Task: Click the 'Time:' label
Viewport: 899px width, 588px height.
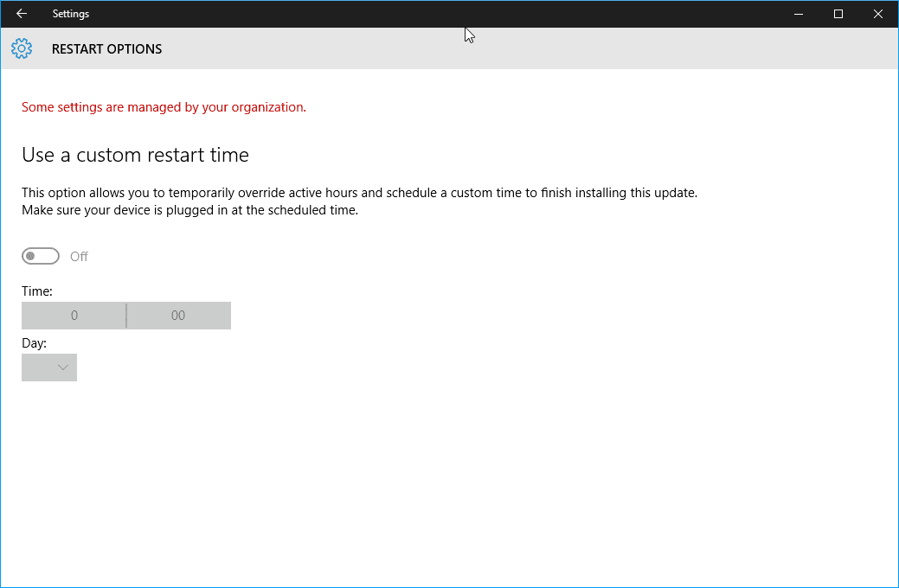Action: click(x=37, y=291)
